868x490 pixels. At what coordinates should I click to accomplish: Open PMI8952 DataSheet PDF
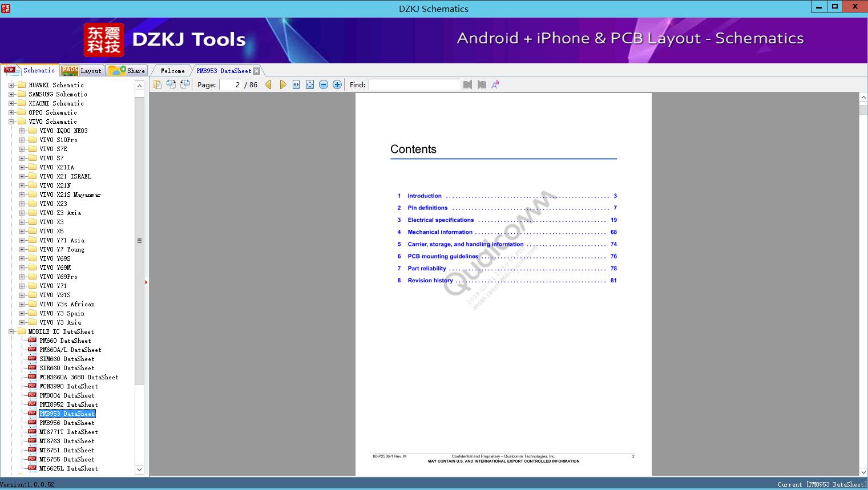(x=68, y=404)
